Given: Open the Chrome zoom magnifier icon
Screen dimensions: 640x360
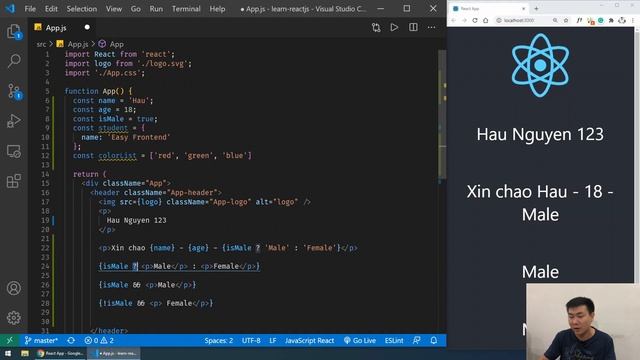Looking at the screenshot, I should coord(555,20).
